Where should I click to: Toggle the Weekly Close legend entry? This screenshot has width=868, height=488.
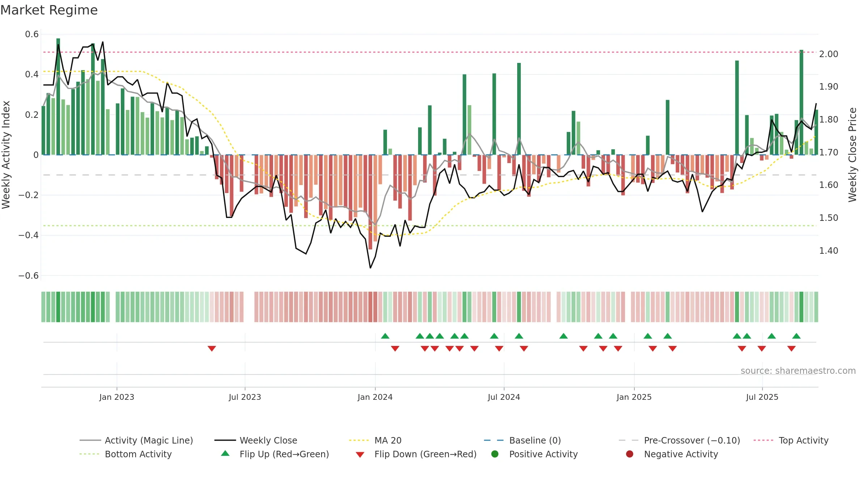256,440
